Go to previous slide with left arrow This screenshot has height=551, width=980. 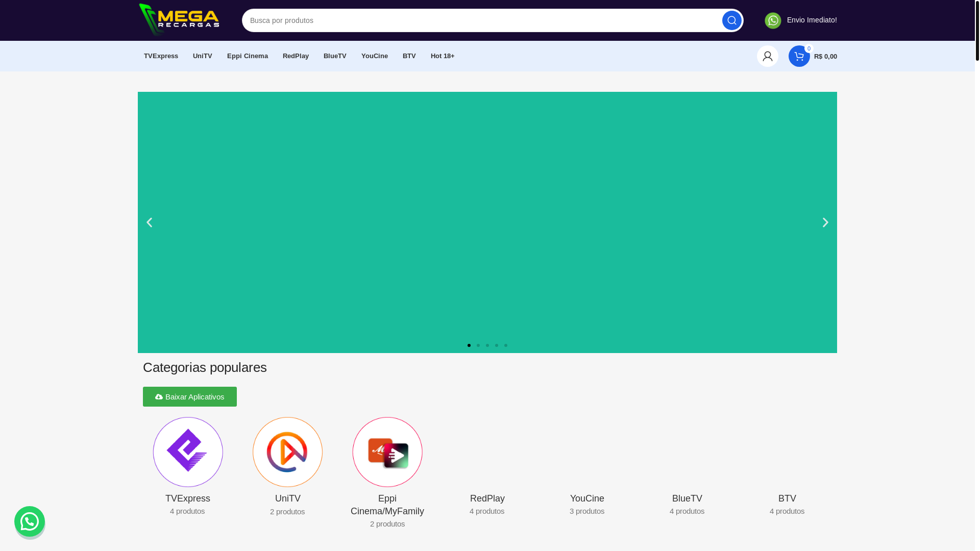click(x=149, y=222)
